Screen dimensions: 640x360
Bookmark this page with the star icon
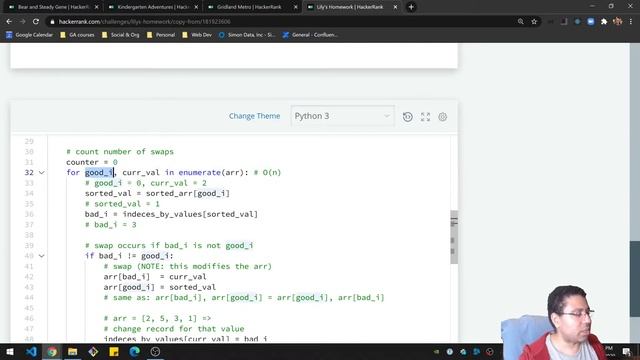tap(534, 22)
